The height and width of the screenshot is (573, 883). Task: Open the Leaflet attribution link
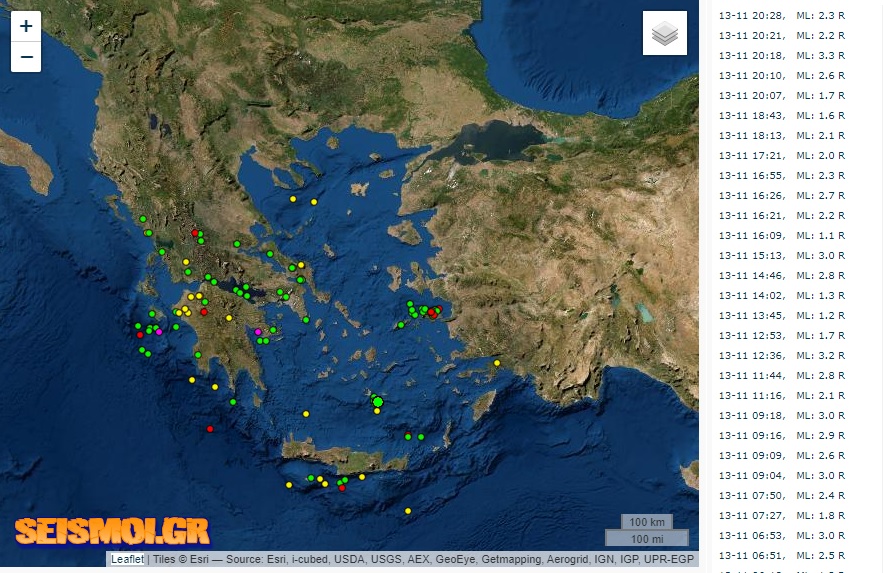coord(127,559)
